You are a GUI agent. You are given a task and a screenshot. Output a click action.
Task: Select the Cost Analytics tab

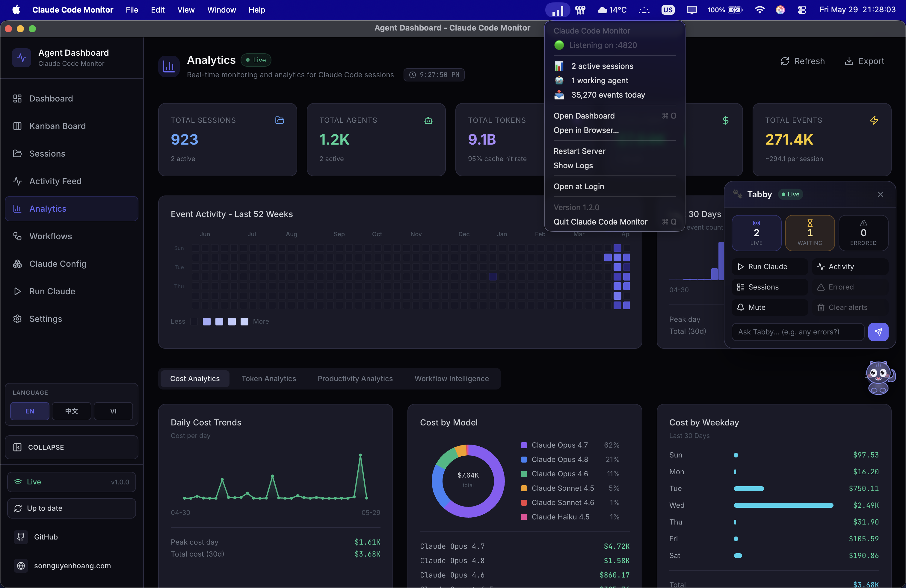(194, 378)
